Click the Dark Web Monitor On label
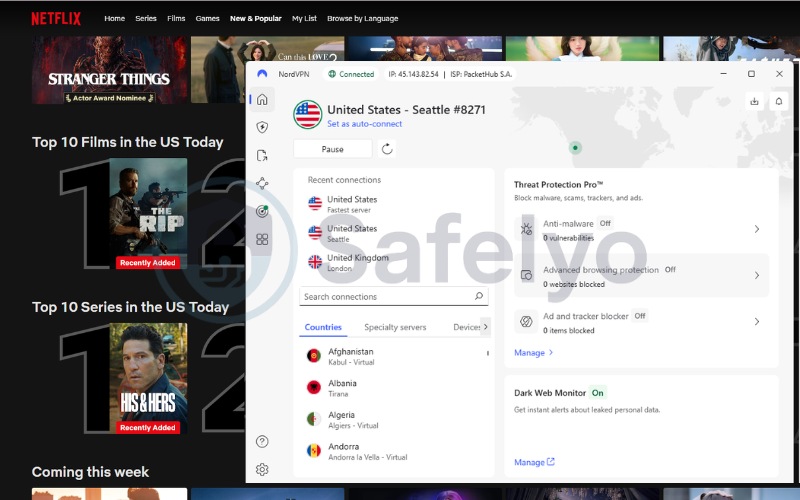The image size is (800, 500). (x=597, y=393)
